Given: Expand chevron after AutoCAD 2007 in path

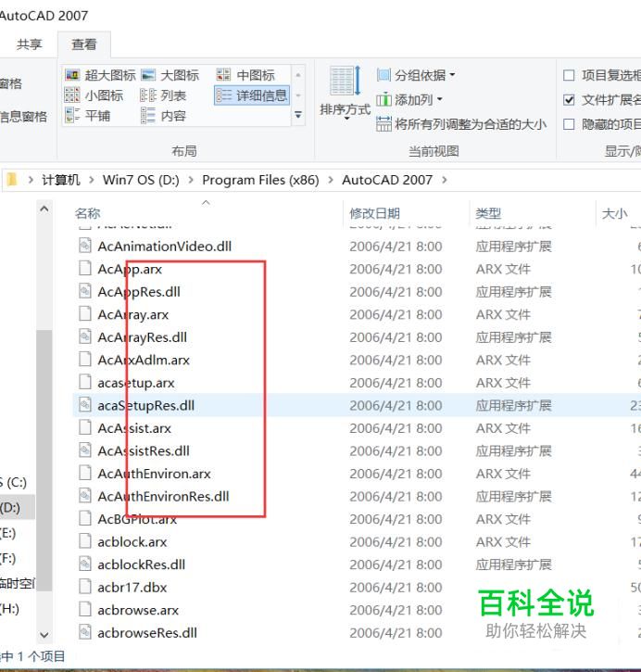Looking at the screenshot, I should [445, 180].
